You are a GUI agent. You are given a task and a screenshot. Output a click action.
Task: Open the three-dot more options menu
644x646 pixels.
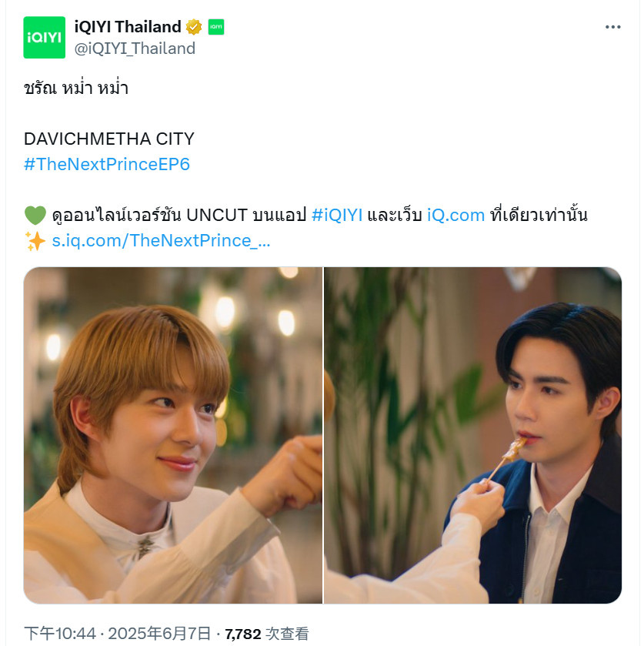point(612,27)
